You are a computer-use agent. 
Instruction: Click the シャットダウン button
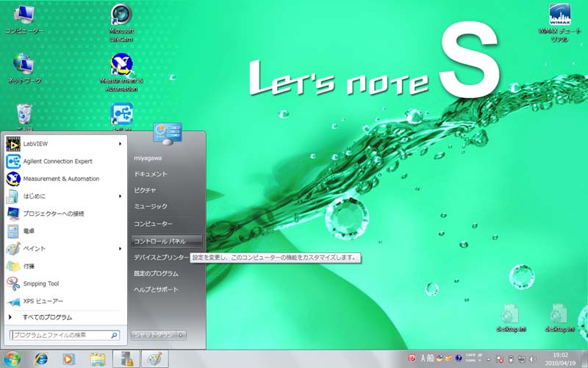154,335
